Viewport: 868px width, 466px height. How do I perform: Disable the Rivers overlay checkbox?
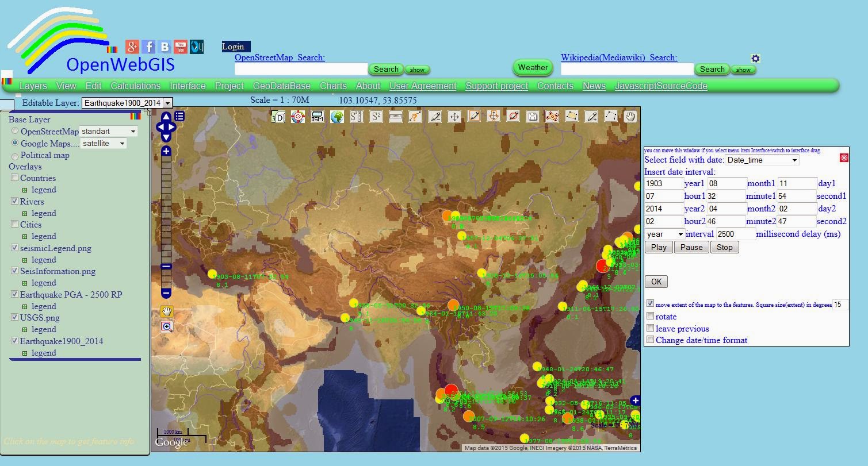15,202
